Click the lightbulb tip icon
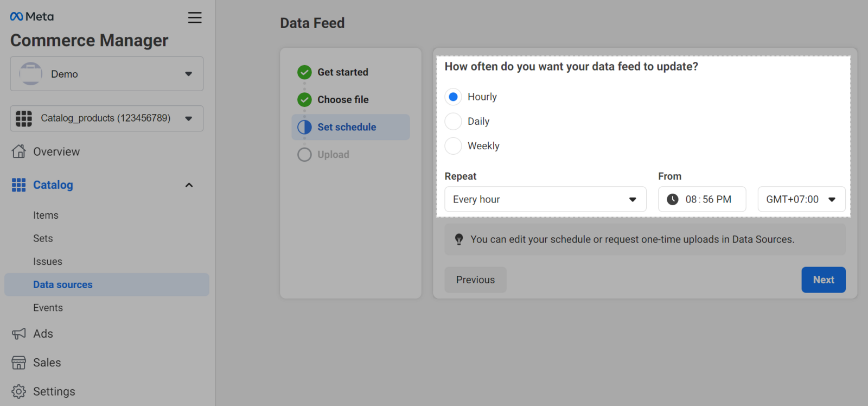 [459, 239]
